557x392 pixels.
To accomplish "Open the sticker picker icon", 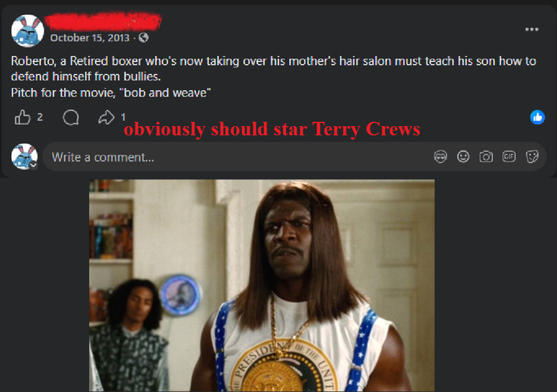I will [532, 157].
